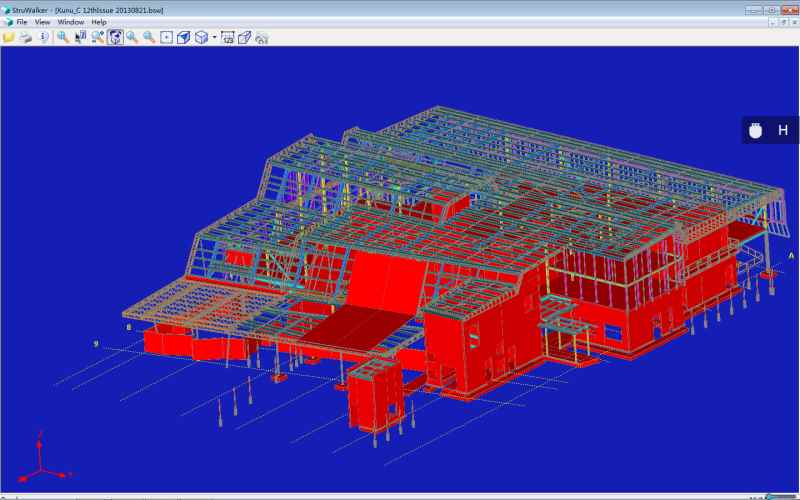Click the print icon in toolbar
The width and height of the screenshot is (800, 500).
26,37
